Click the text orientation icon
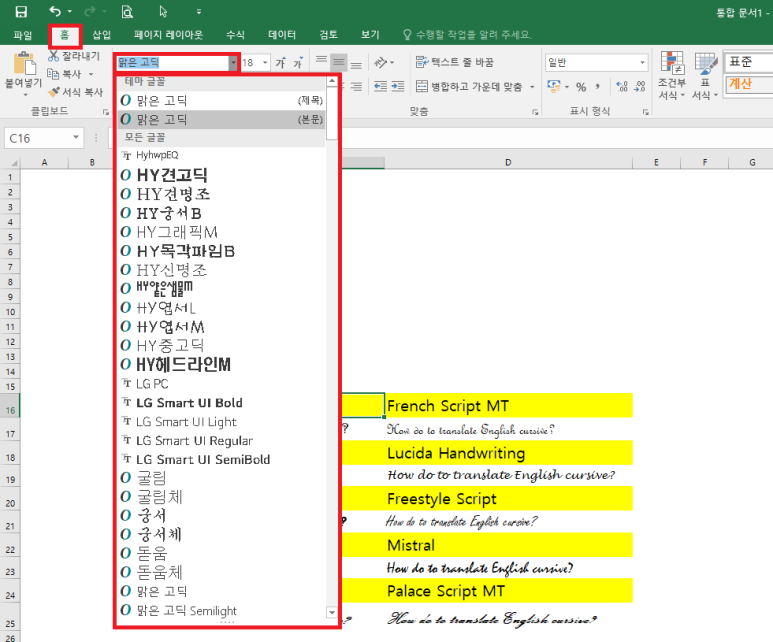773x642 pixels. [380, 62]
